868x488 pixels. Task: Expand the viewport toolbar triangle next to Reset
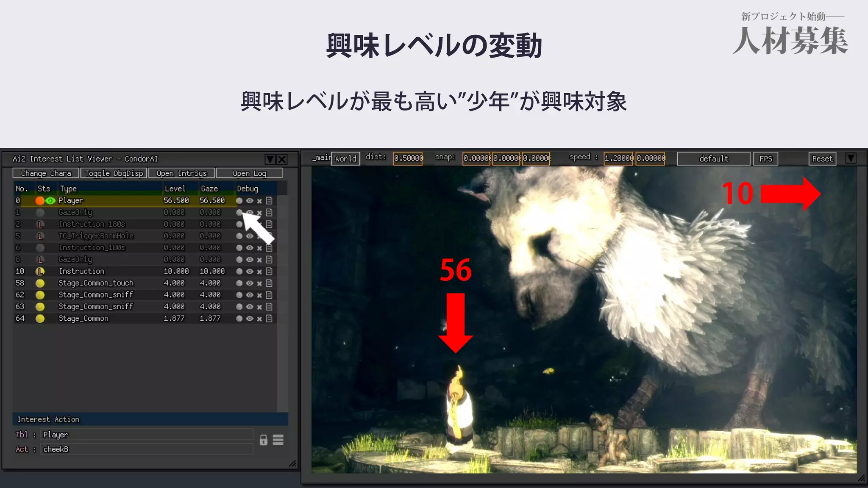pos(851,158)
